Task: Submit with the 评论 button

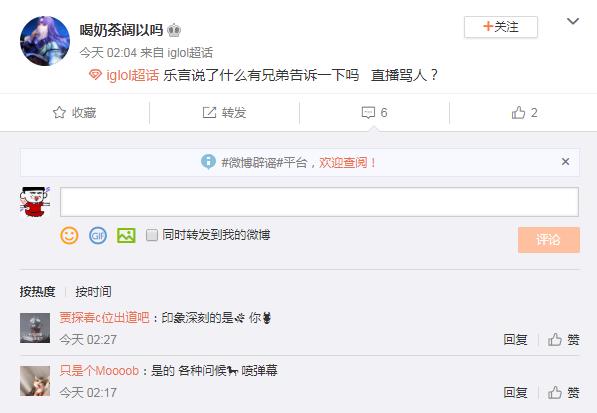Action: point(549,240)
